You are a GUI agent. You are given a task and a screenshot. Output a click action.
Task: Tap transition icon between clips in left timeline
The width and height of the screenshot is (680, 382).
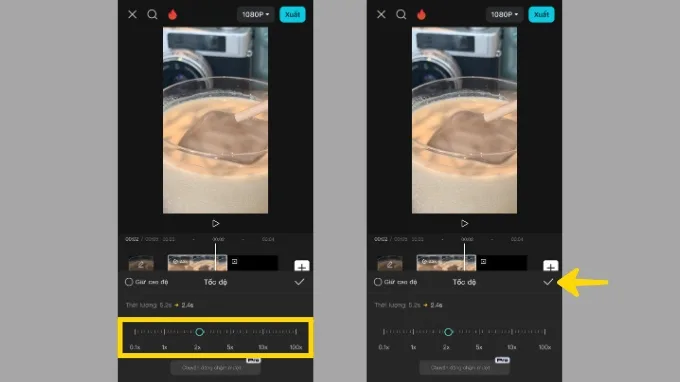pos(235,261)
